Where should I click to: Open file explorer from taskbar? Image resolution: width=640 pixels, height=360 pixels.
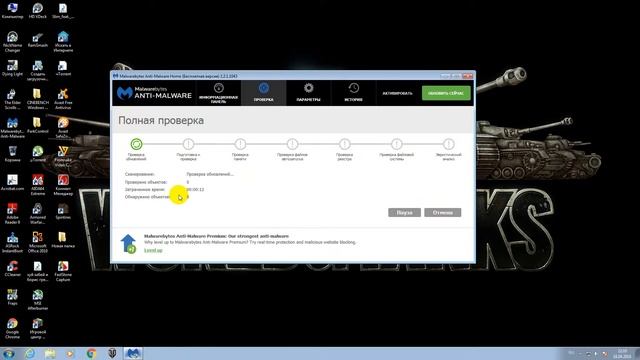point(50,353)
